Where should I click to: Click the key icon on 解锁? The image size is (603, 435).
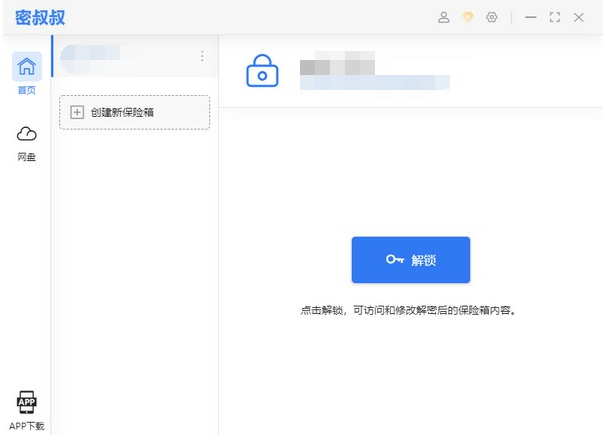click(395, 260)
